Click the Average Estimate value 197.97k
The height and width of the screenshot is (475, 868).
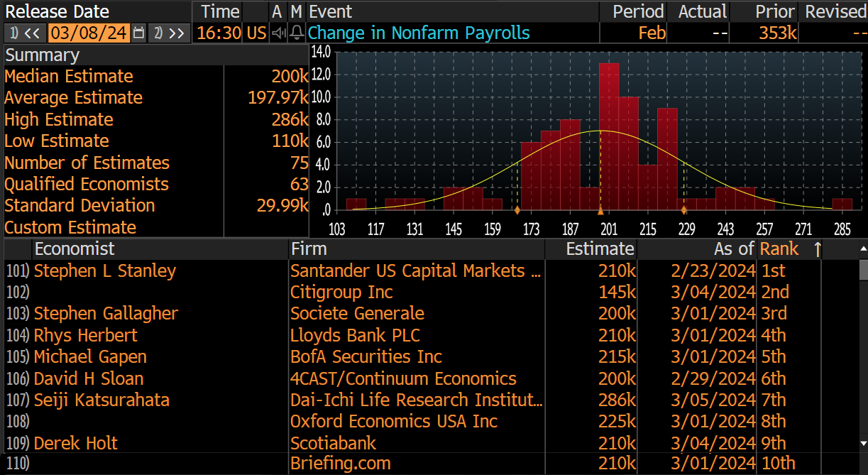pos(278,98)
